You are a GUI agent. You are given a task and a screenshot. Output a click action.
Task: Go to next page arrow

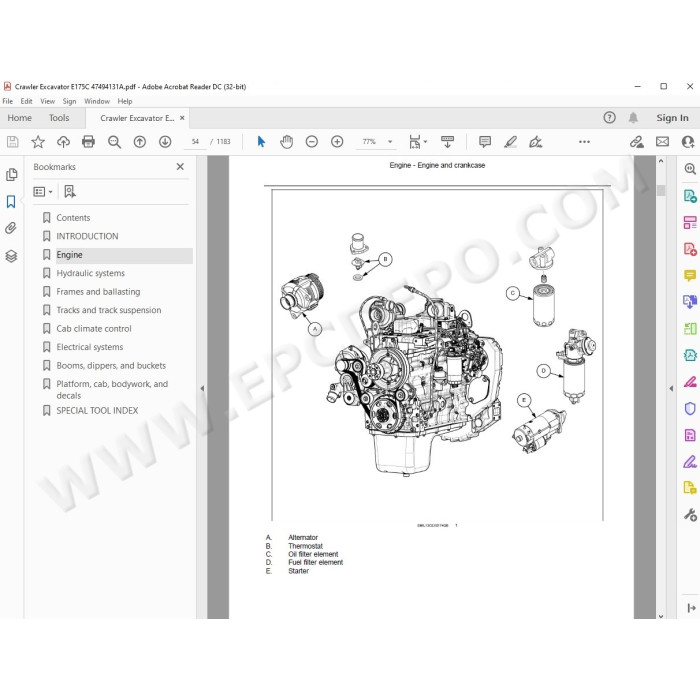165,142
